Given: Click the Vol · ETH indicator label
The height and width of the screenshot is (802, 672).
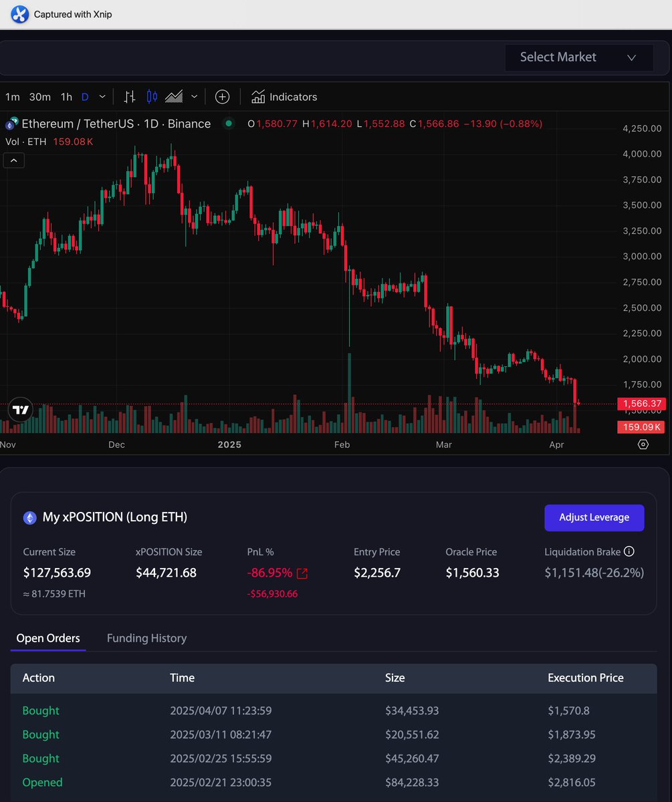Looking at the screenshot, I should (25, 142).
